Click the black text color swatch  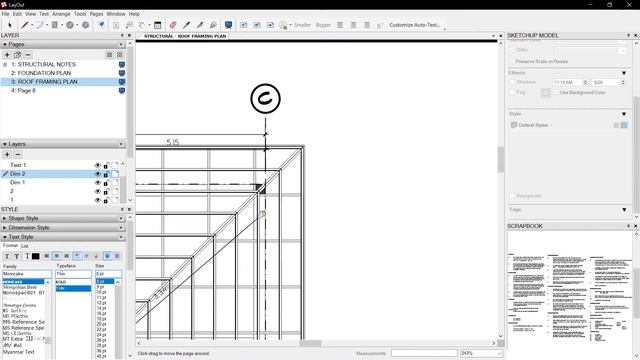pos(36,256)
